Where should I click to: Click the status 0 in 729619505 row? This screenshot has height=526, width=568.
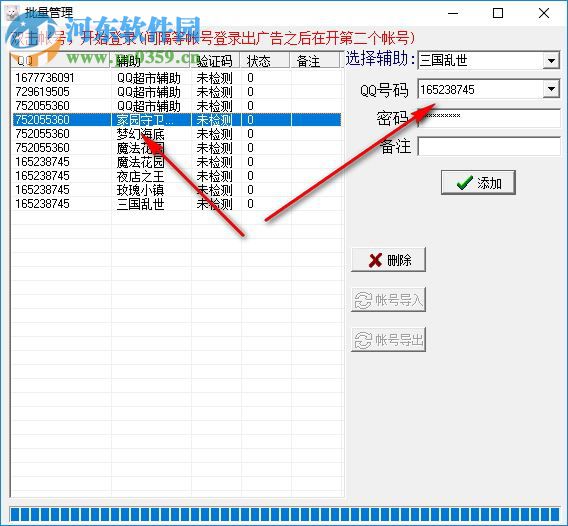(x=250, y=92)
